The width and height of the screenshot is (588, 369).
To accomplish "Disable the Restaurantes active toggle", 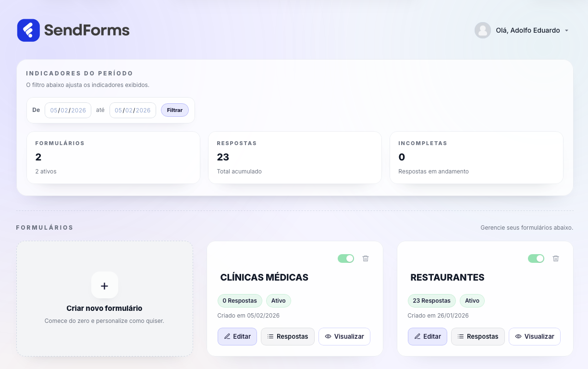I will point(536,258).
